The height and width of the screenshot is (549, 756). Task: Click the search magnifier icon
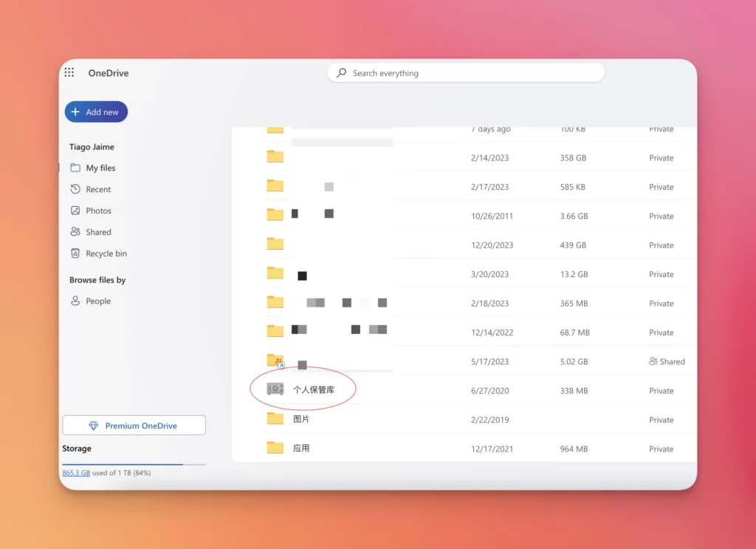pos(341,73)
